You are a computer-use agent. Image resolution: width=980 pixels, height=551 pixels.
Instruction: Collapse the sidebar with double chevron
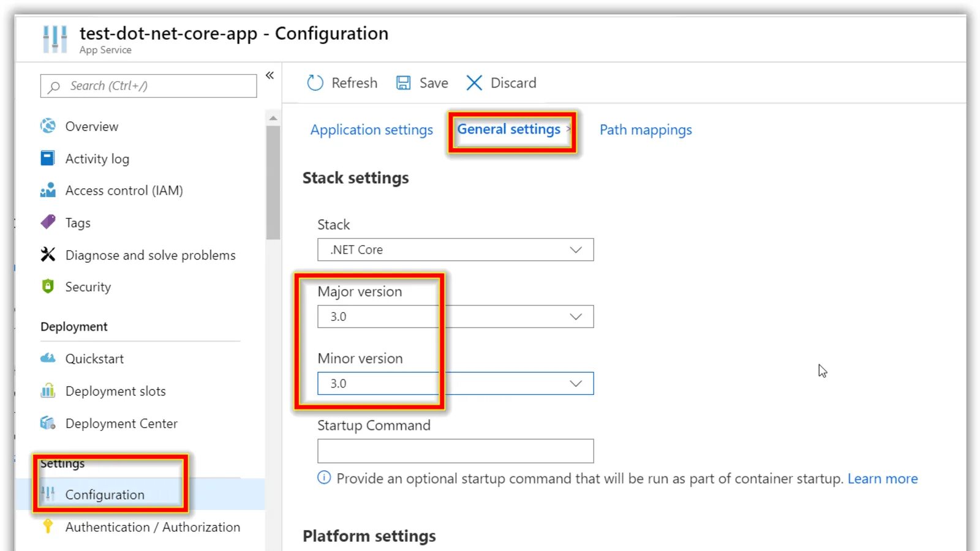coord(269,75)
